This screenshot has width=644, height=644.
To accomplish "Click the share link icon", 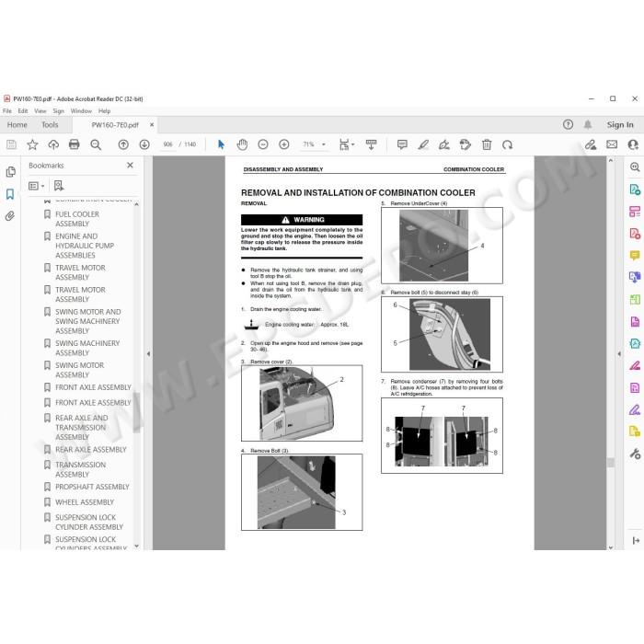I will 591,144.
